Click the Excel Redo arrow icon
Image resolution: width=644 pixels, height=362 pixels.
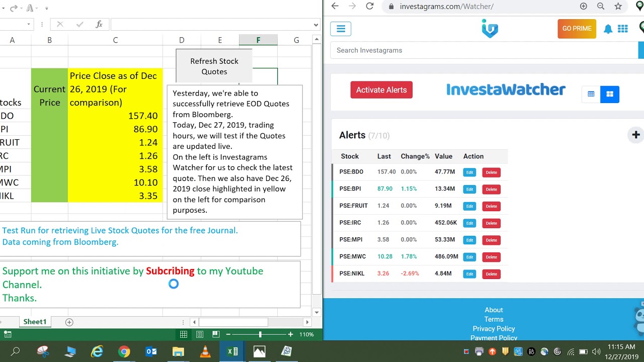point(14,8)
